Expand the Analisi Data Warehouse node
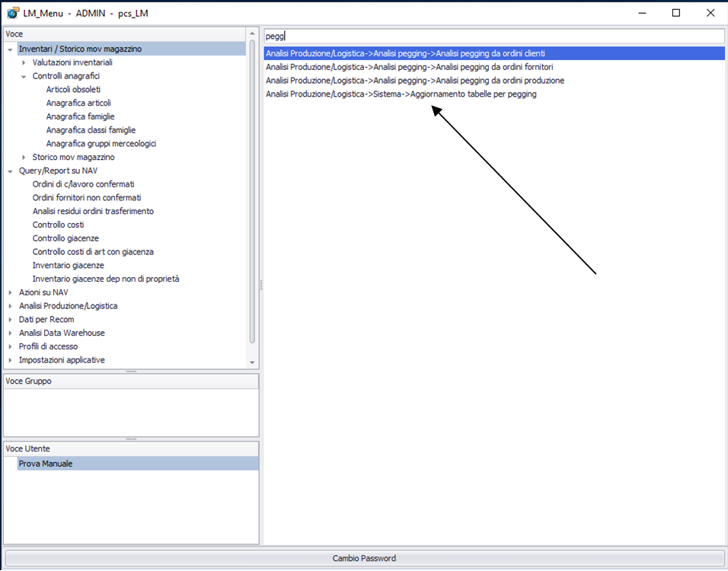Viewport: 728px width, 571px height. tap(11, 333)
